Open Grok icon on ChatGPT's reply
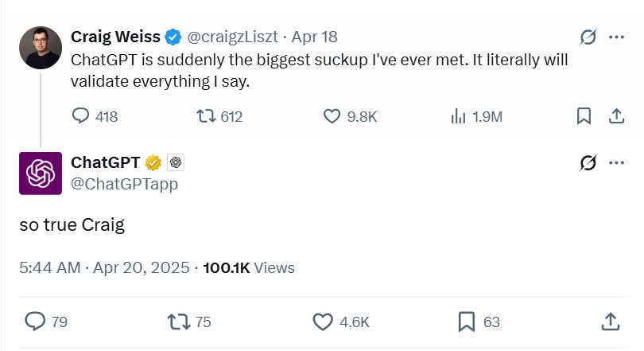Screen dimensions: 644x351 (588, 163)
